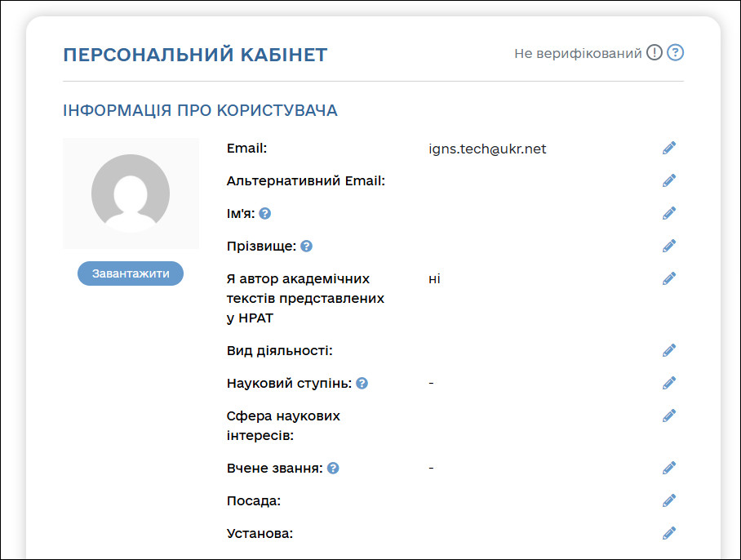Open help icon beside Вчене звання

(x=333, y=469)
